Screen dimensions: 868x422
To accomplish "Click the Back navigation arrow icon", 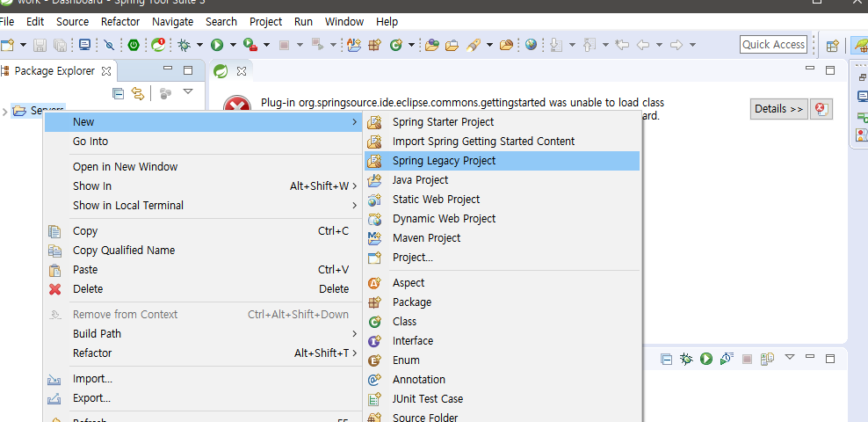I will coord(643,45).
